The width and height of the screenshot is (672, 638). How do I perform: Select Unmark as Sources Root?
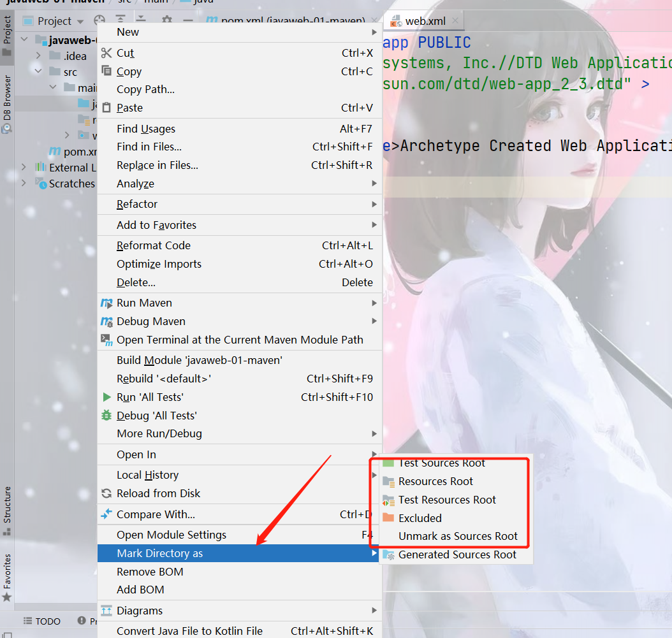click(458, 536)
